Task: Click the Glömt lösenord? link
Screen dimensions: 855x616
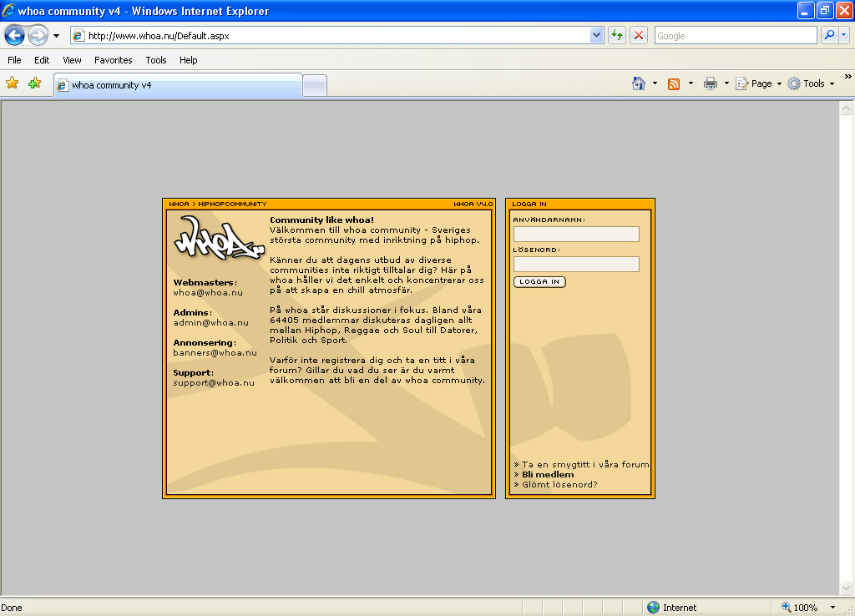Action: coord(559,485)
